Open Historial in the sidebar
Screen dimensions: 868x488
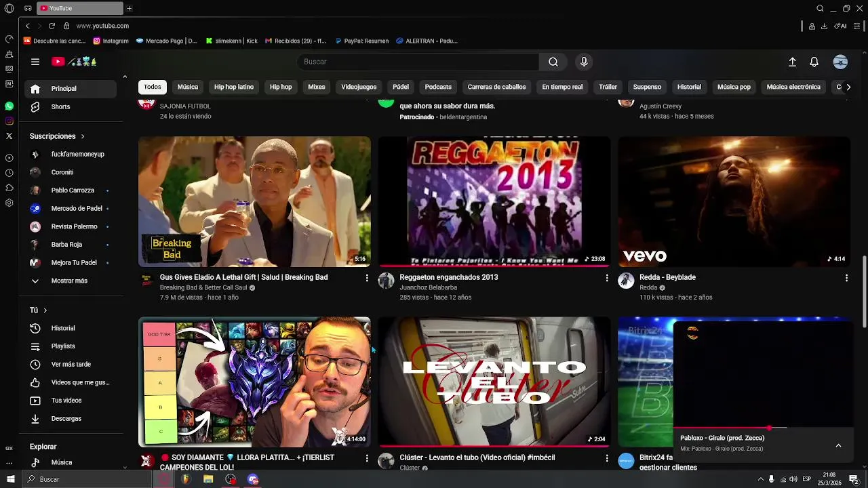coord(71,328)
